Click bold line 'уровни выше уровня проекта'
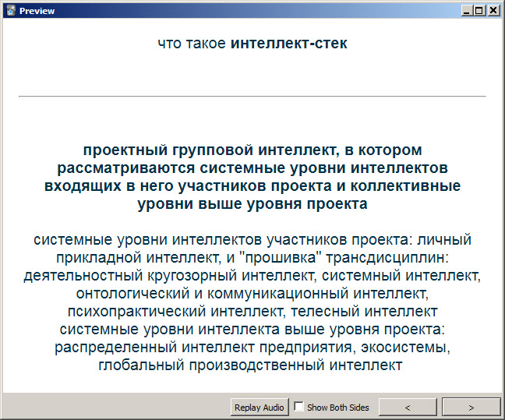This screenshot has height=420, width=505. pyautogui.click(x=252, y=204)
